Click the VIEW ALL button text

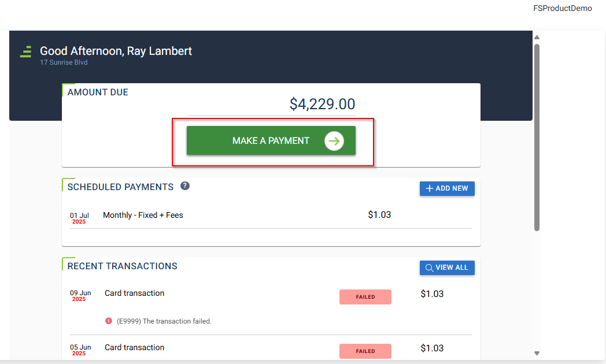(x=452, y=268)
